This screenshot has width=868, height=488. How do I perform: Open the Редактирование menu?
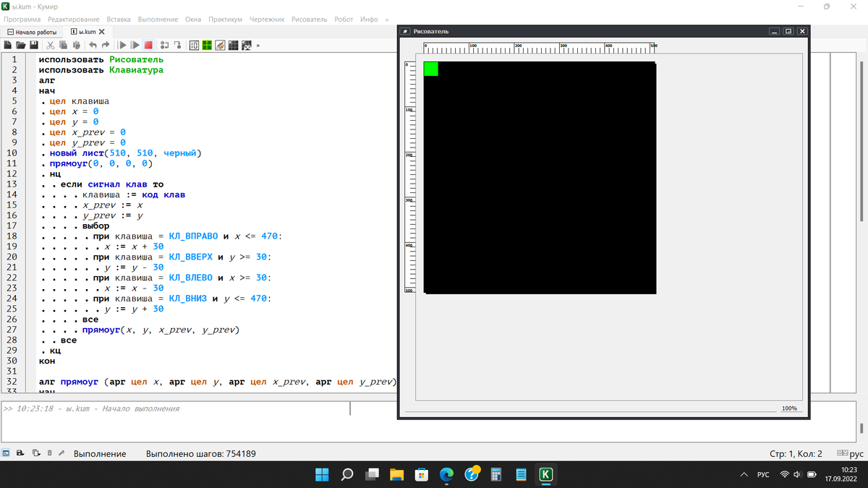[x=74, y=20]
